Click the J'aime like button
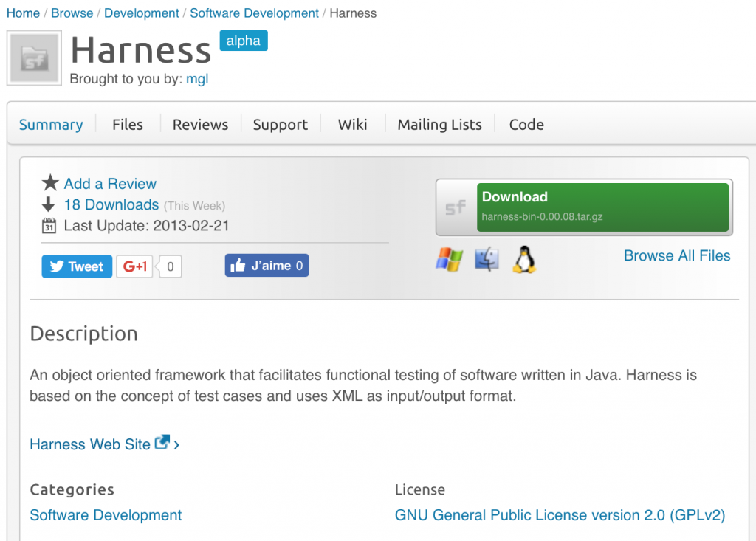Image resolution: width=756 pixels, height=541 pixels. click(x=267, y=265)
